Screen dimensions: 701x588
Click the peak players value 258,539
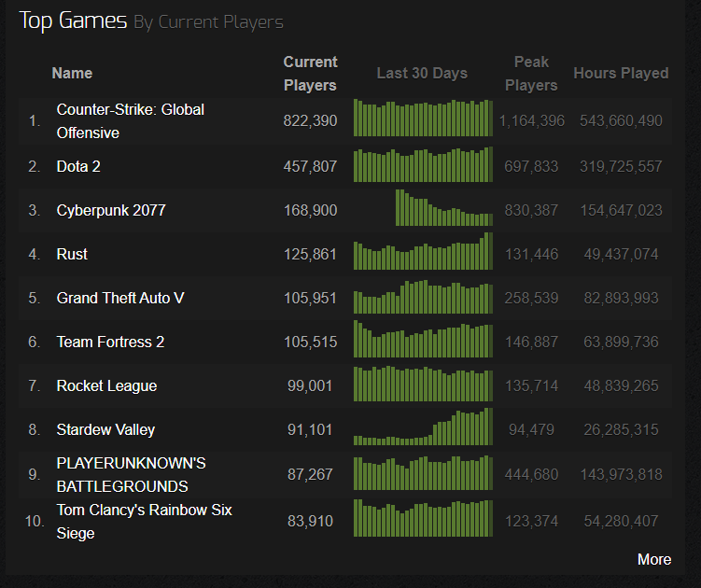pos(531,298)
